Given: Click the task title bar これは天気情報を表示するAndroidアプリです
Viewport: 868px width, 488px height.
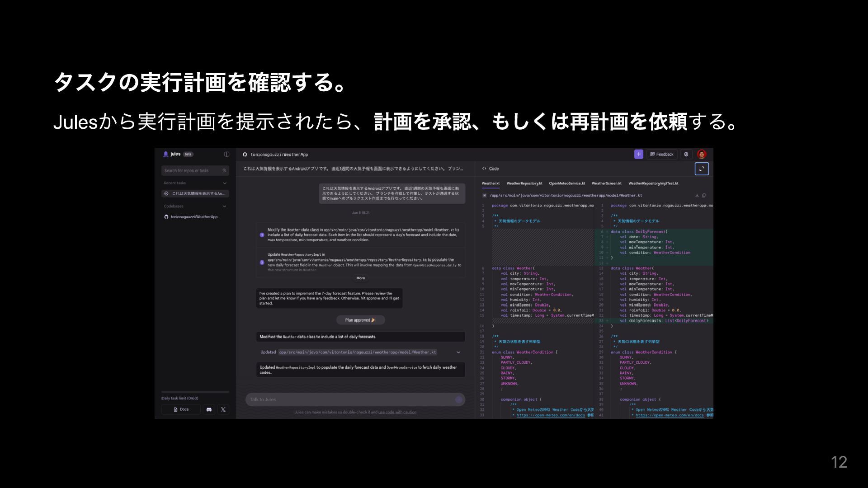Looking at the screenshot, I should tap(353, 169).
